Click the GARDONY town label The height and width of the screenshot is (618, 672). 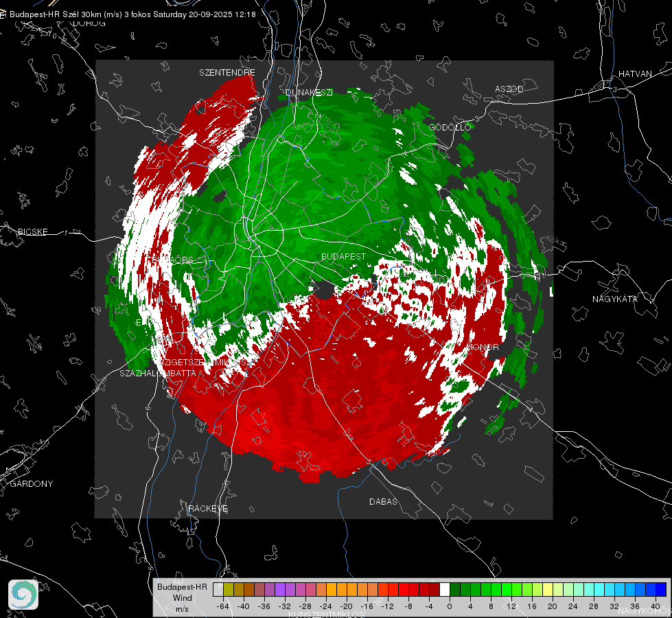click(x=32, y=484)
